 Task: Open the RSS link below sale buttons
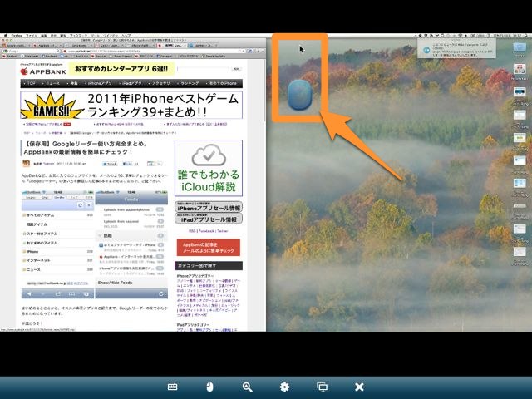point(192,231)
